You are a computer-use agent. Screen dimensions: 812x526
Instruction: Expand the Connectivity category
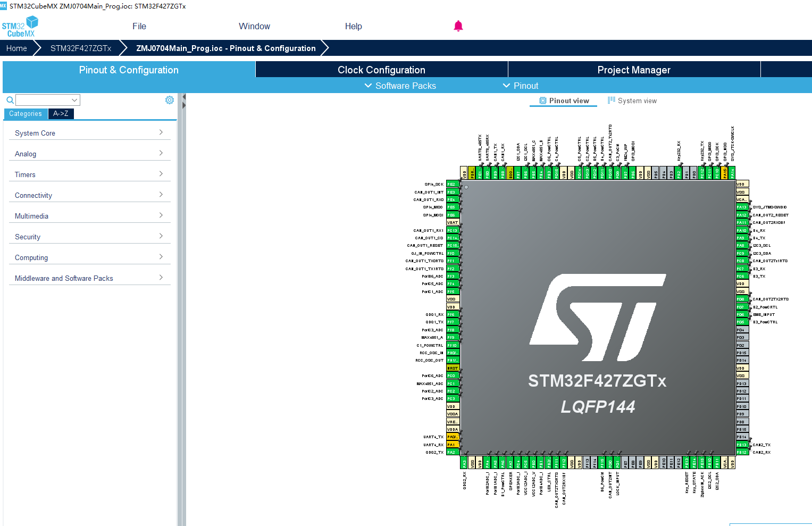point(89,195)
